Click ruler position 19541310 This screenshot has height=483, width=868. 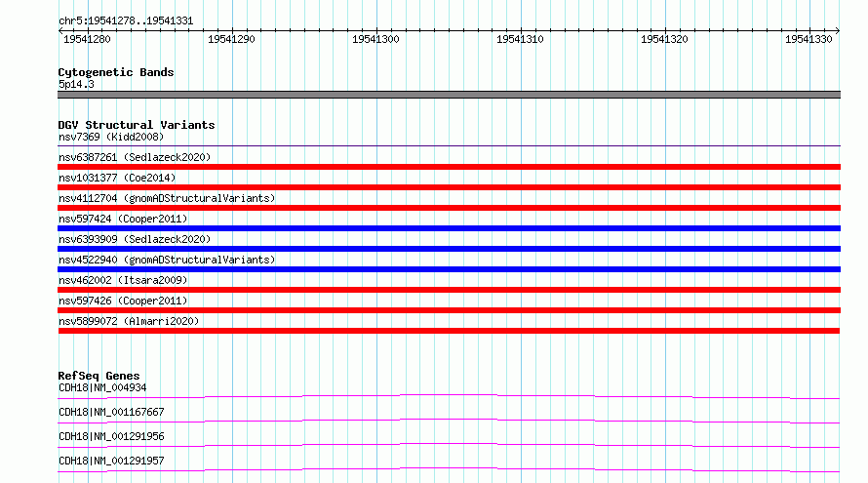click(x=520, y=39)
